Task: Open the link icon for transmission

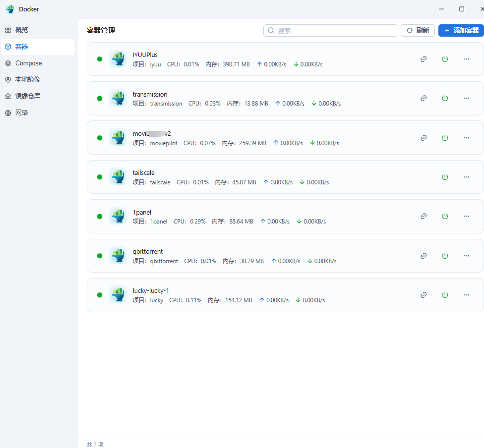Action: 423,98
